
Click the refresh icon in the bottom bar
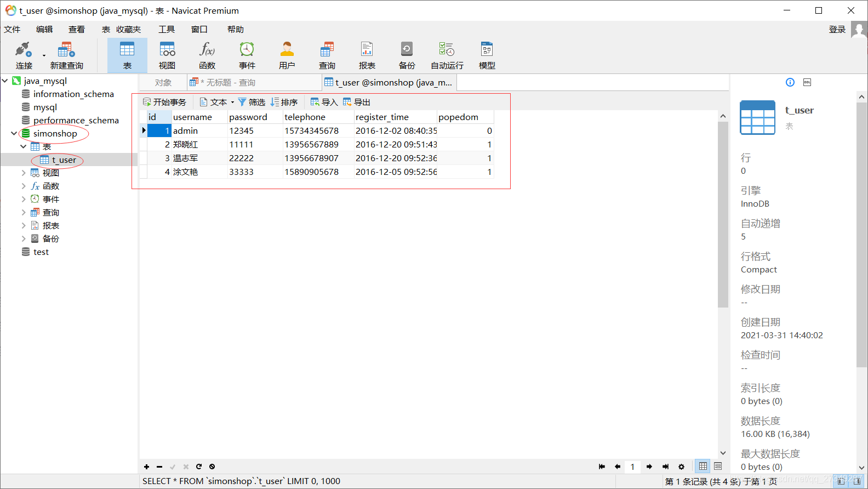pos(199,467)
